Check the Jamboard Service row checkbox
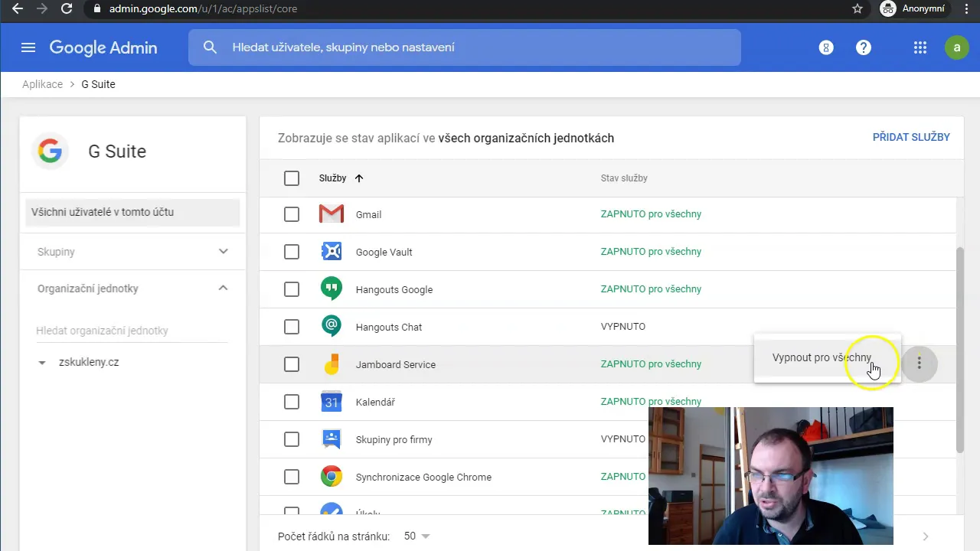 tap(292, 364)
